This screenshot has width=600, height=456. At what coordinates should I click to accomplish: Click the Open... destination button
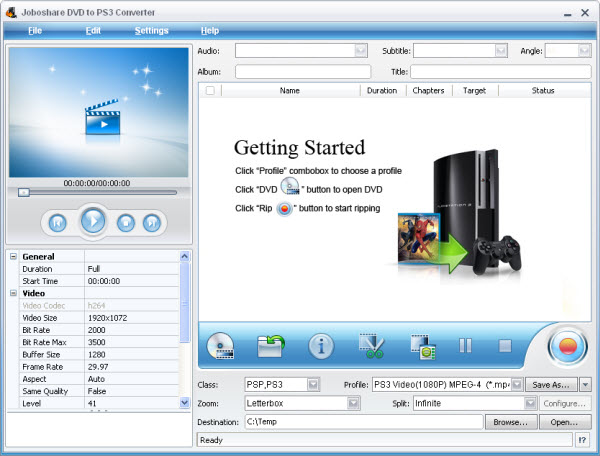pos(565,422)
